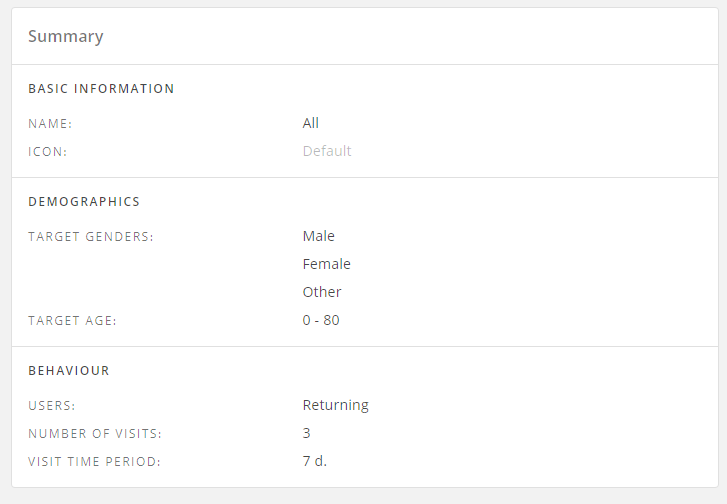Click the Summary panel heading
This screenshot has height=504, width=727.
(65, 37)
